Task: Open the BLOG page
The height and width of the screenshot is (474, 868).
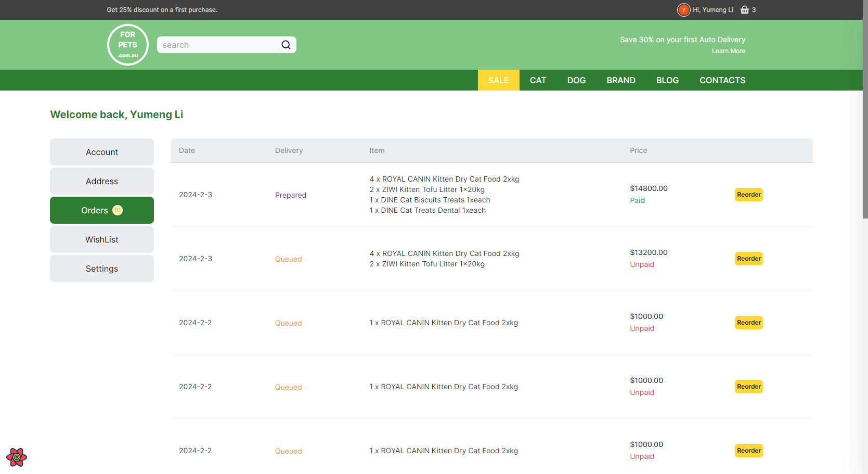Action: click(667, 80)
